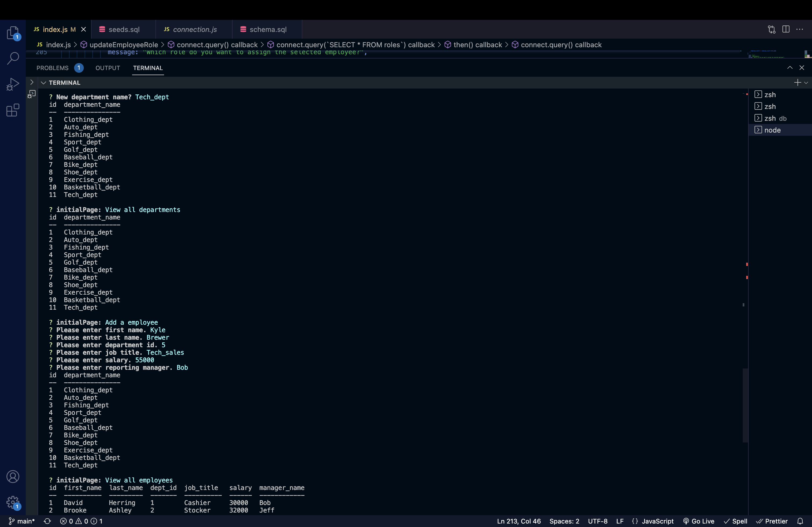Click the Open Changes compare icon
812x527 pixels.
coord(771,29)
